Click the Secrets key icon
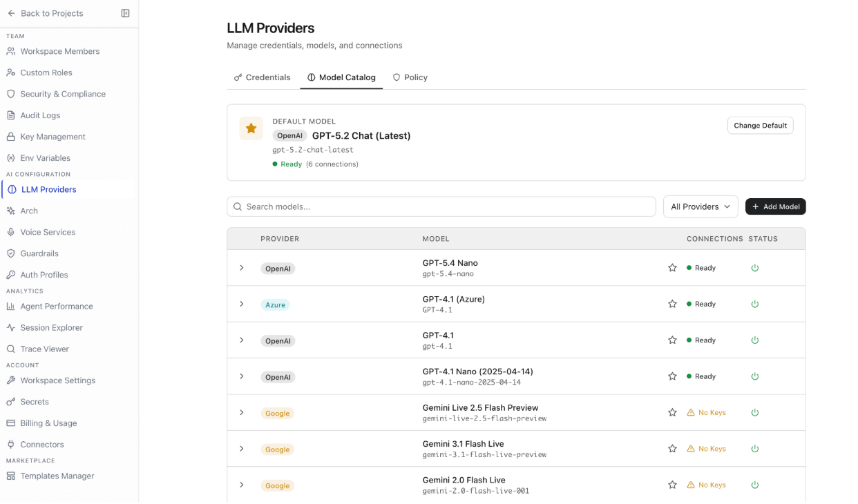Viewport: 858px width, 504px height. click(x=11, y=402)
